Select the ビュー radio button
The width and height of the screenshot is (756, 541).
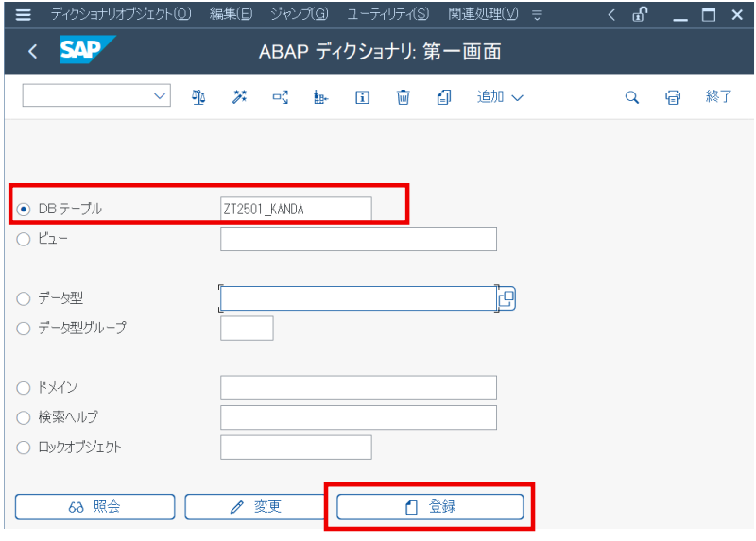pos(23,239)
